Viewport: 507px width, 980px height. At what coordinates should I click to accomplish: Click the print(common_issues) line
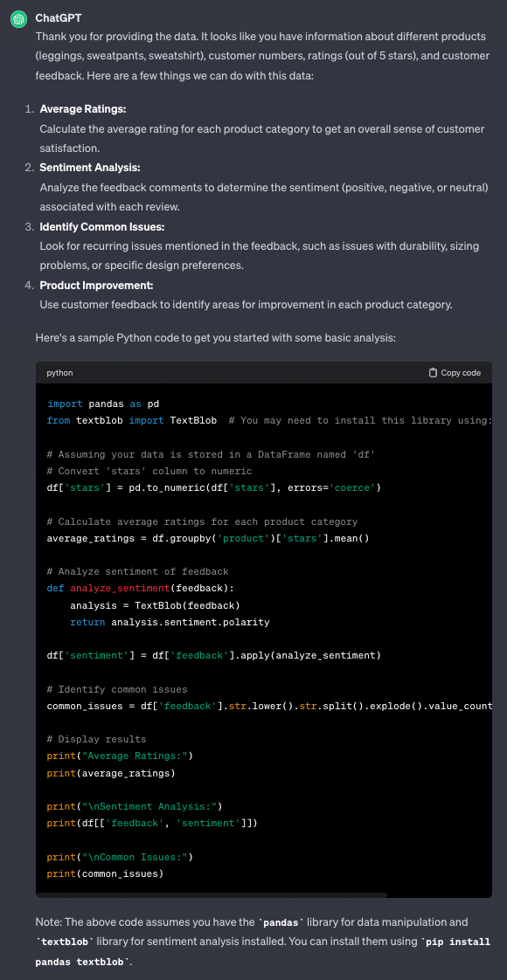click(x=105, y=873)
